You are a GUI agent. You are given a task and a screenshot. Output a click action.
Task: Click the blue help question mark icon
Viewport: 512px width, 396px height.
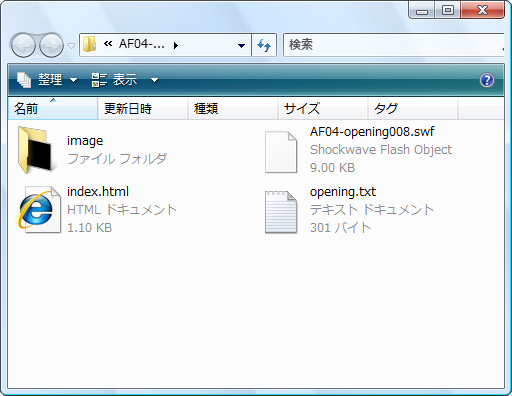[487, 80]
